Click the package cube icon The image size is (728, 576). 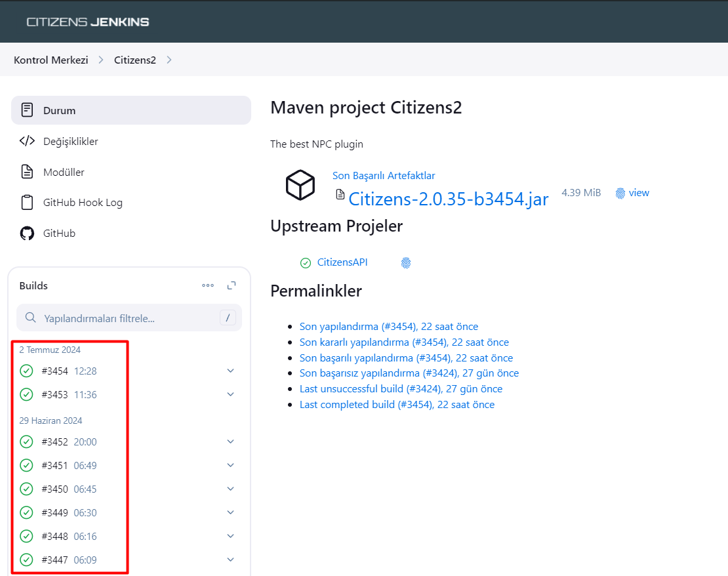point(300,185)
